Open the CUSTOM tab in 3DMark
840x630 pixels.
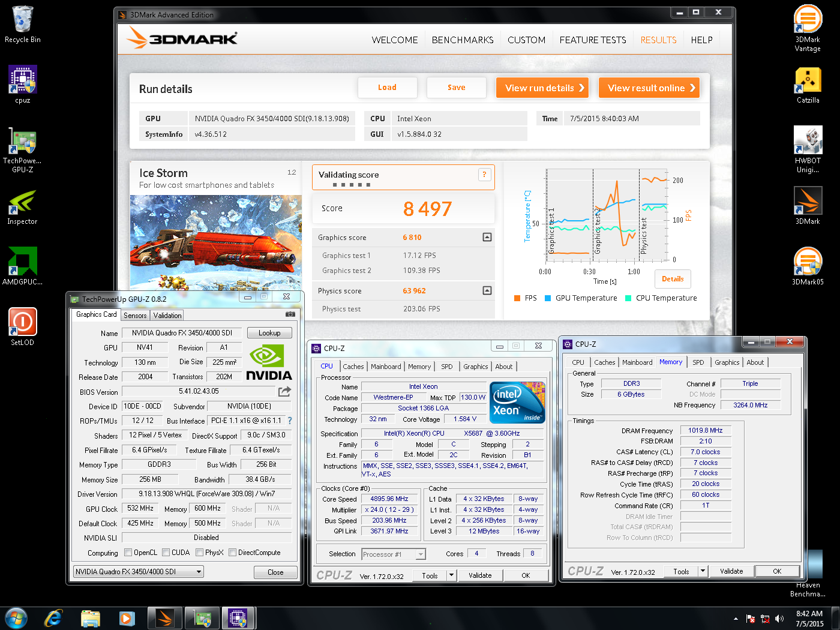tap(526, 40)
